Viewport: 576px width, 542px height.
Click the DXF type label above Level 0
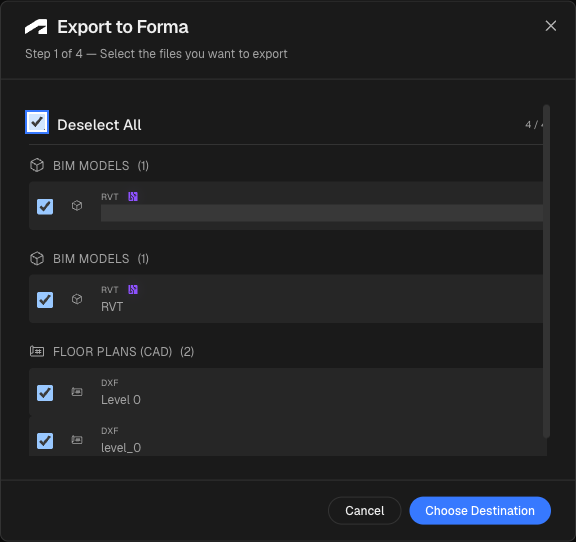pyautogui.click(x=109, y=383)
